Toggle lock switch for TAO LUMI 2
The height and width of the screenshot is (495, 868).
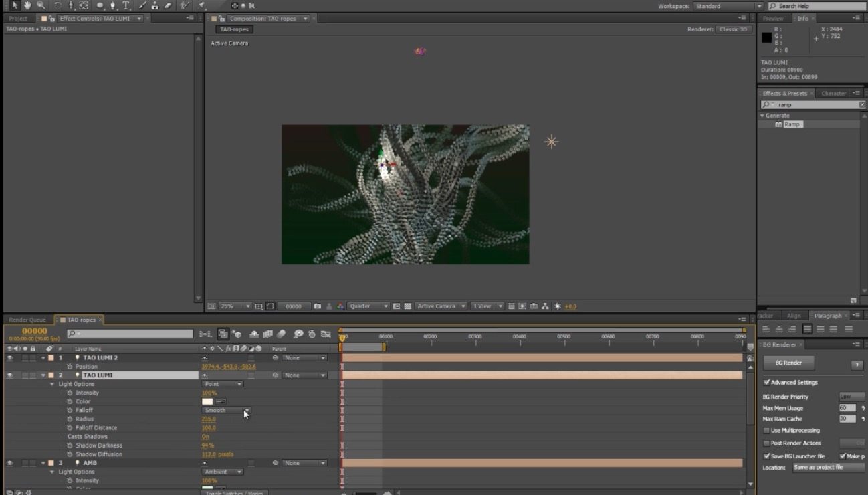pos(33,358)
